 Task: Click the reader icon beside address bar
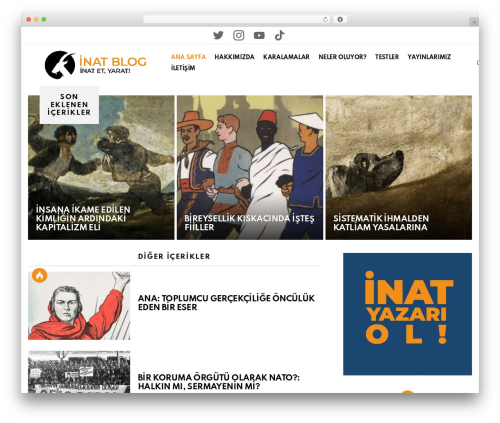[340, 20]
